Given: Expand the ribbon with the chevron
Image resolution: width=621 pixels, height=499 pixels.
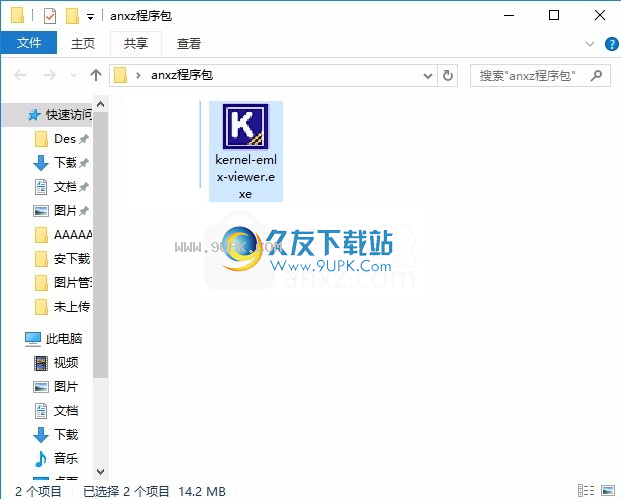Looking at the screenshot, I should pos(590,44).
